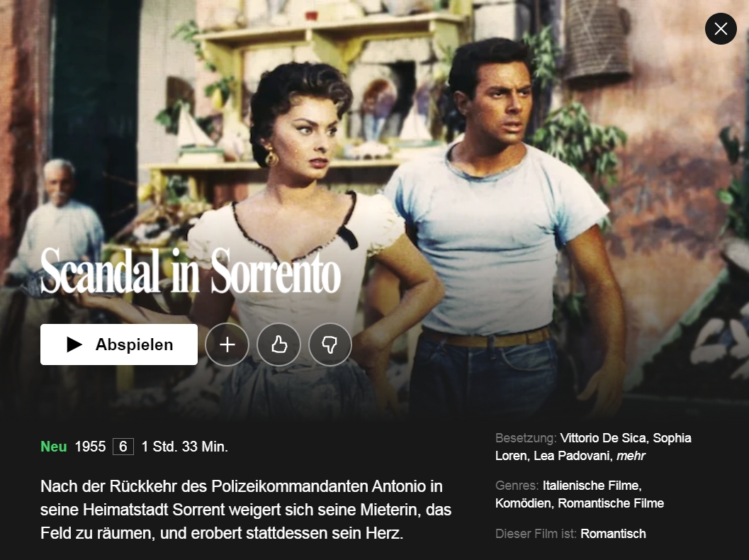Click the age rating 6 badge
This screenshot has height=560, width=749.
pos(123,447)
